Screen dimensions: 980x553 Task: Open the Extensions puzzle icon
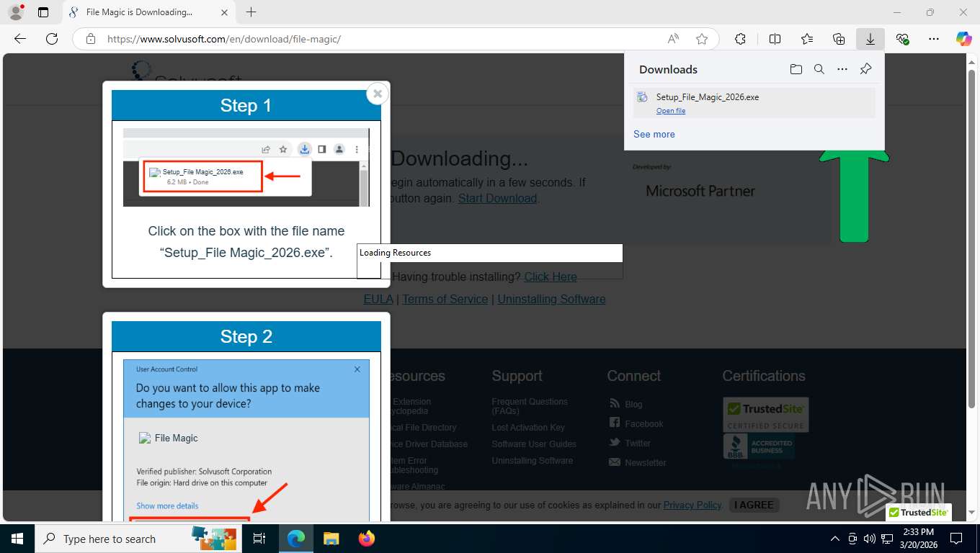coord(740,39)
